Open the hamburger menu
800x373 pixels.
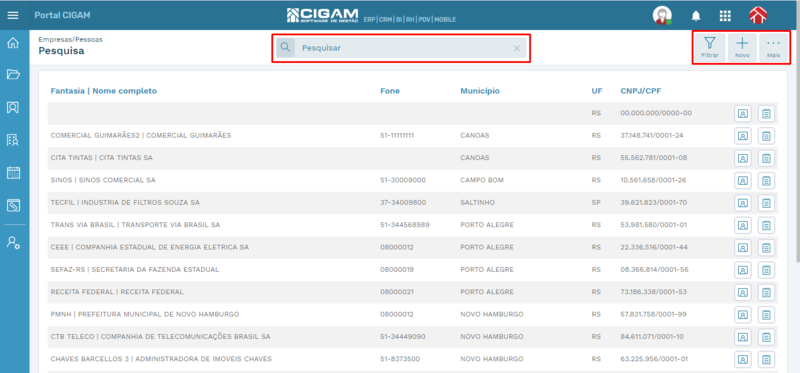tap(13, 15)
